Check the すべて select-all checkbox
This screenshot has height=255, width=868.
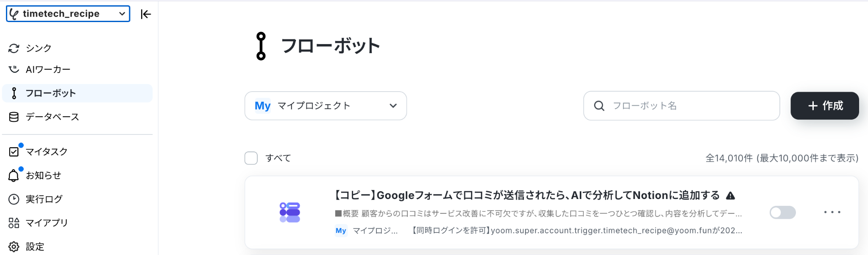(251, 158)
